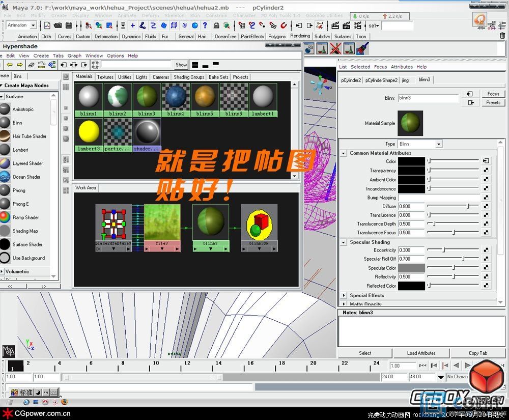Create a Blinn surface node

coord(17,123)
